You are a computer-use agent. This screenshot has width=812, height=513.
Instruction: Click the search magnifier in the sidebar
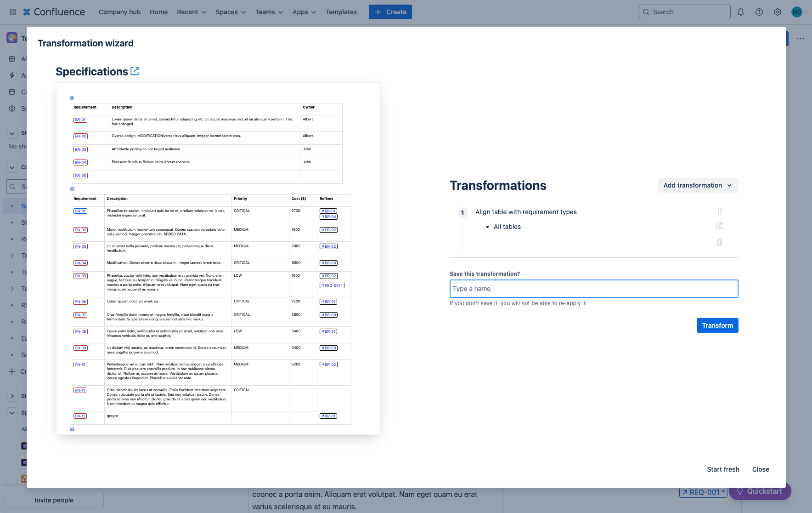pos(12,187)
